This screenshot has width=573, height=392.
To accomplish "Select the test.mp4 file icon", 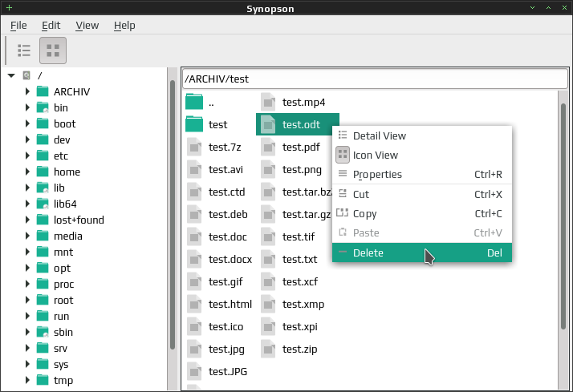I will (268, 102).
